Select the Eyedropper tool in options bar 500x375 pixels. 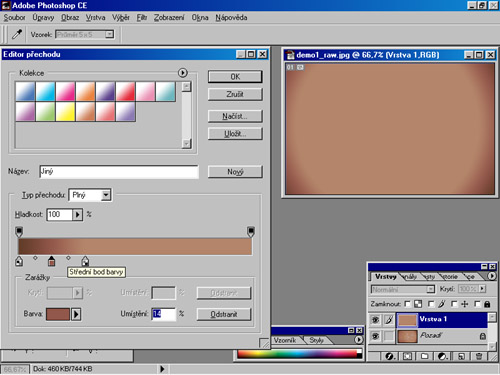point(17,34)
